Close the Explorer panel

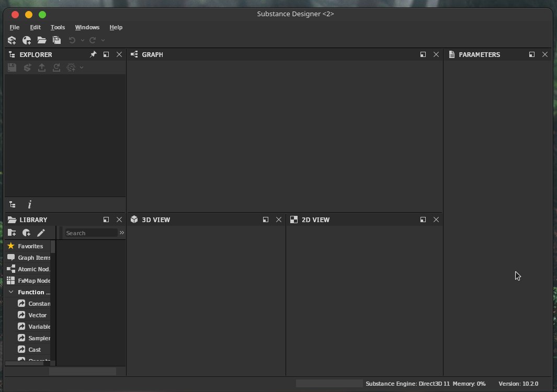pos(119,54)
